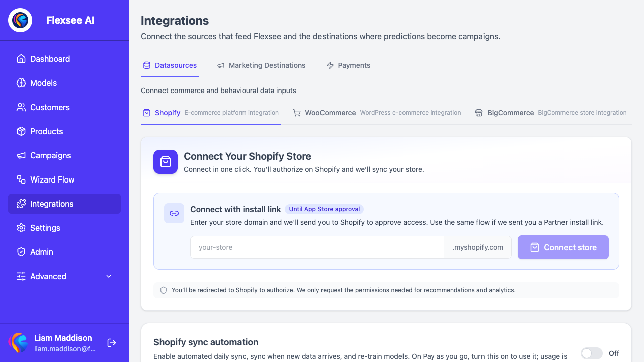Select the BigCommerce integration tab
Screen dimensions: 644x362
pos(551,113)
